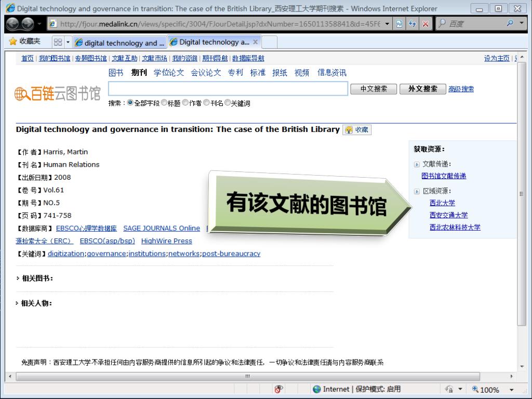Open the 图书馆文献传递 link
This screenshot has width=532, height=399.
444,176
